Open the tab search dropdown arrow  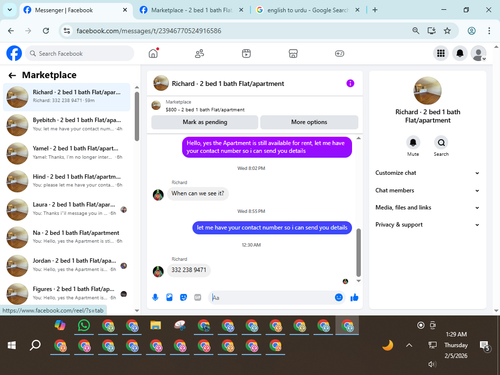click(x=10, y=10)
